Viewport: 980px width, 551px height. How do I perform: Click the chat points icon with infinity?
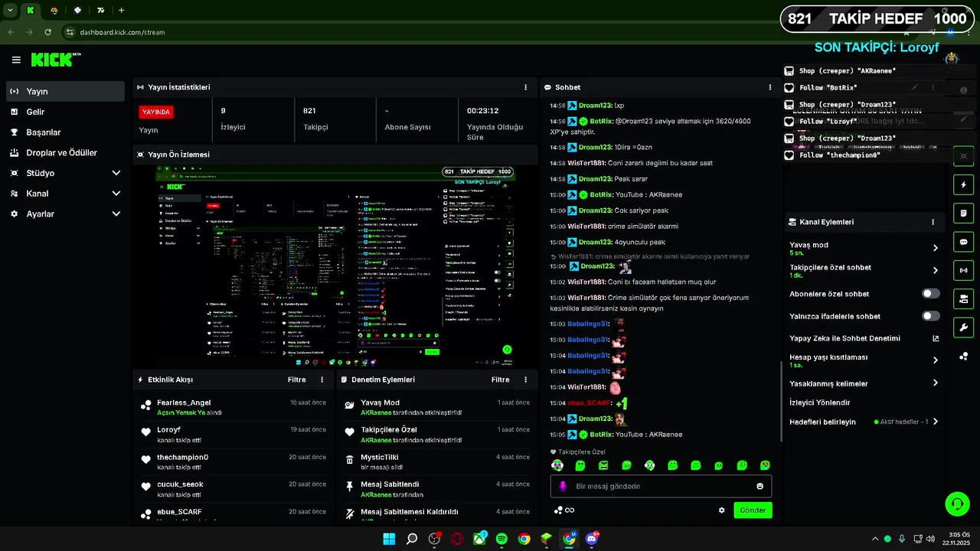pyautogui.click(x=564, y=510)
